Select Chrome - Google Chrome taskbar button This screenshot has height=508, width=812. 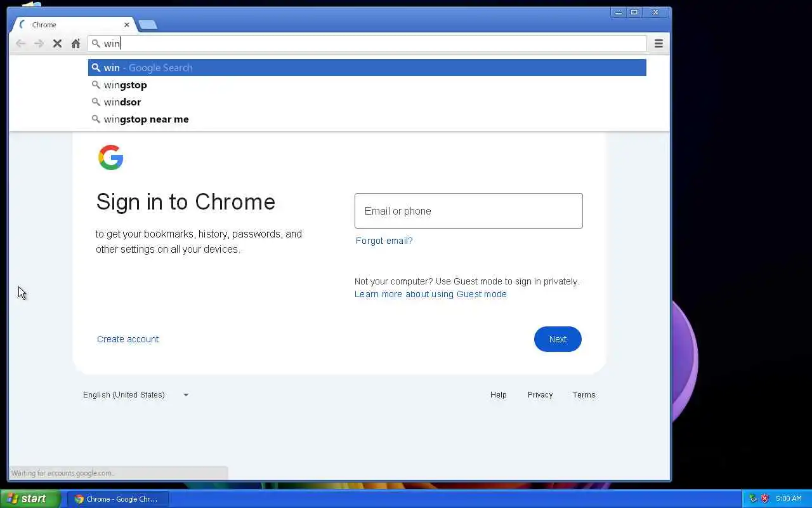pos(118,499)
